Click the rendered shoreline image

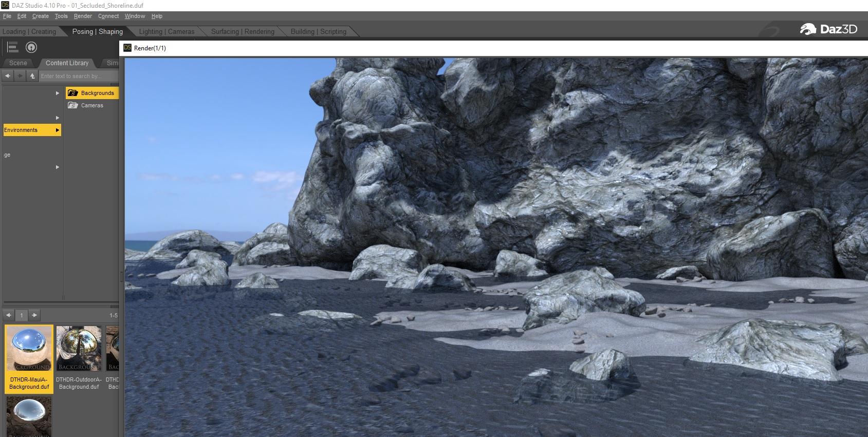pyautogui.click(x=496, y=247)
